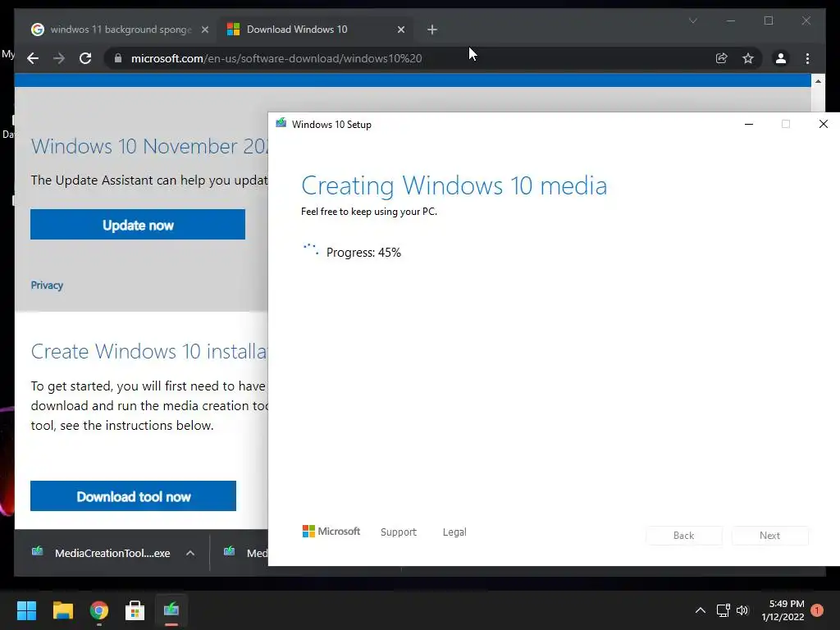Viewport: 840px width, 630px height.
Task: Open clock showing 5:49 PM
Action: (x=783, y=610)
